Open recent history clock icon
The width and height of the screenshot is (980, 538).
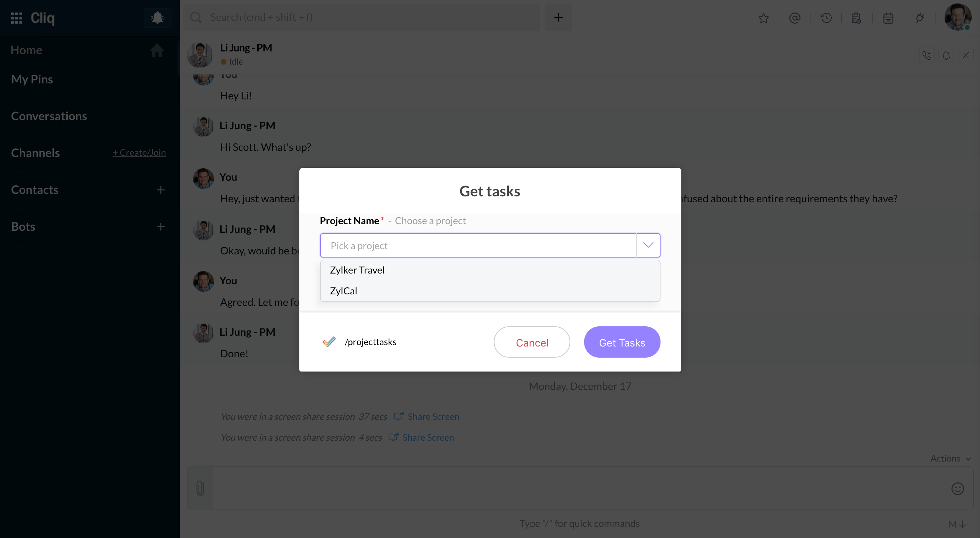point(826,18)
